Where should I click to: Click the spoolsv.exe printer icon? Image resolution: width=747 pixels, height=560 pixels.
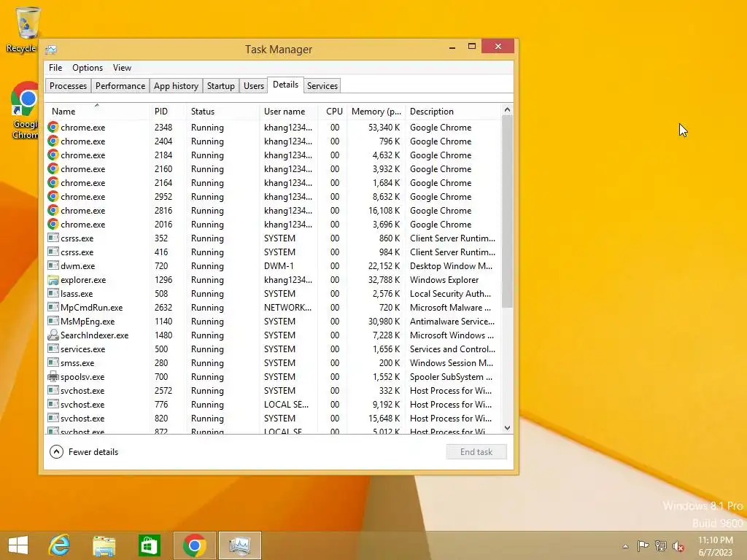(53, 376)
